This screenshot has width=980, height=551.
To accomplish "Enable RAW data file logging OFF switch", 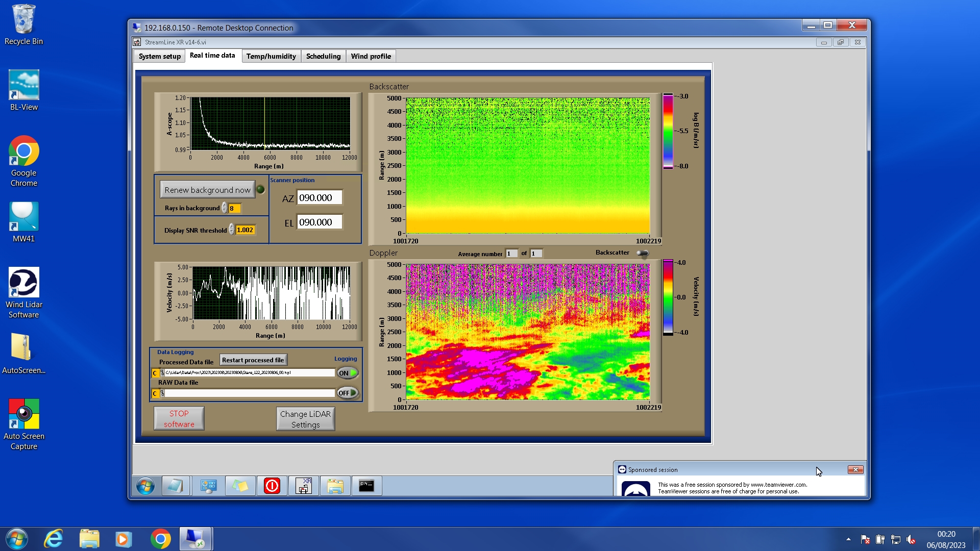I will pos(348,393).
